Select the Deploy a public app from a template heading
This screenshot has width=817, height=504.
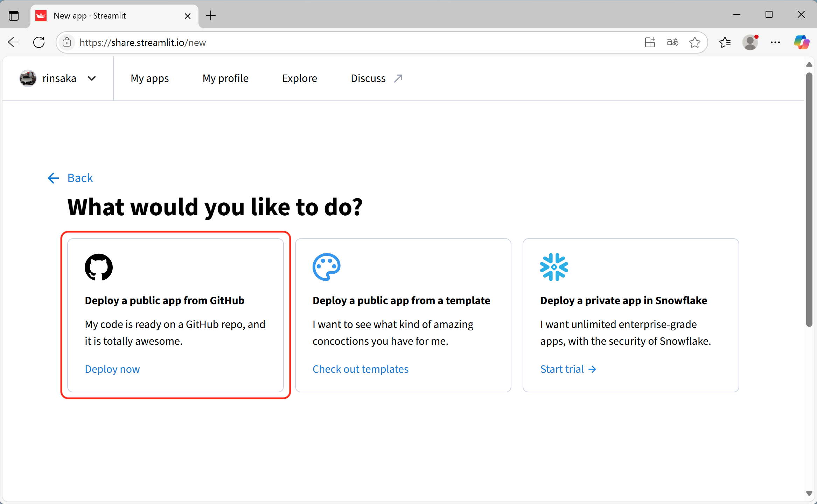(x=401, y=301)
